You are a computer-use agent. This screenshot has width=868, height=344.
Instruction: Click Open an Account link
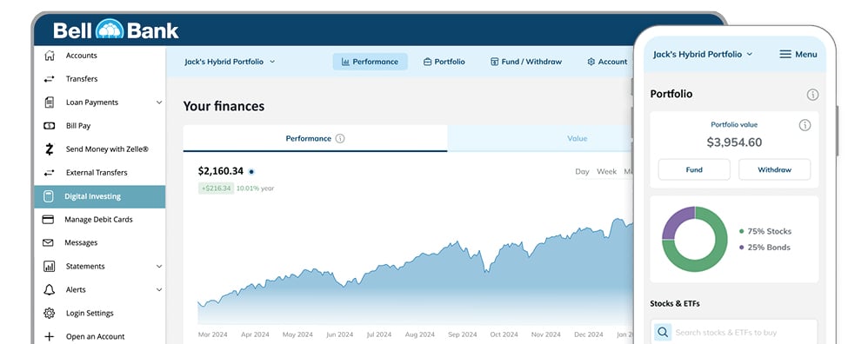(x=95, y=336)
